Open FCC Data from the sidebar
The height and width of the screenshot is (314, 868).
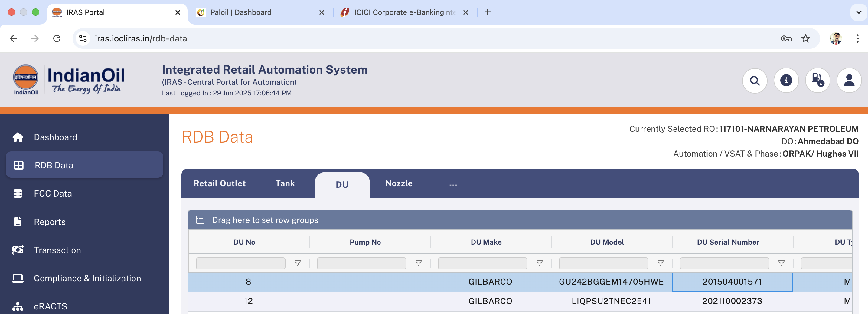pyautogui.click(x=53, y=193)
